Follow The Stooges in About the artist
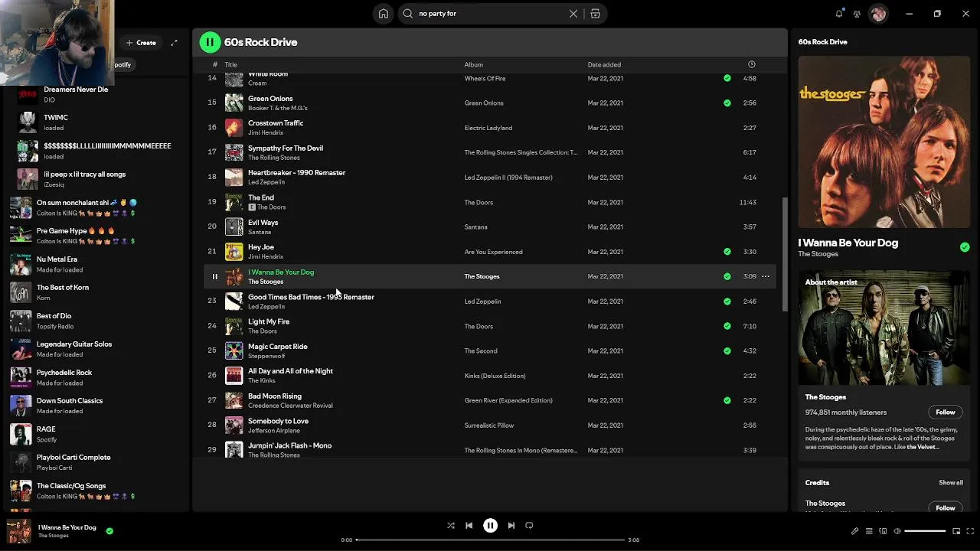 click(945, 412)
